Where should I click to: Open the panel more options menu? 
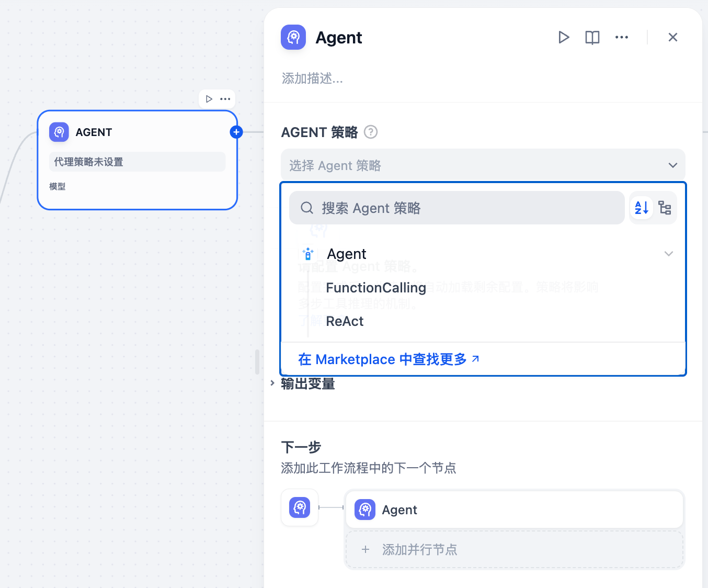point(622,37)
